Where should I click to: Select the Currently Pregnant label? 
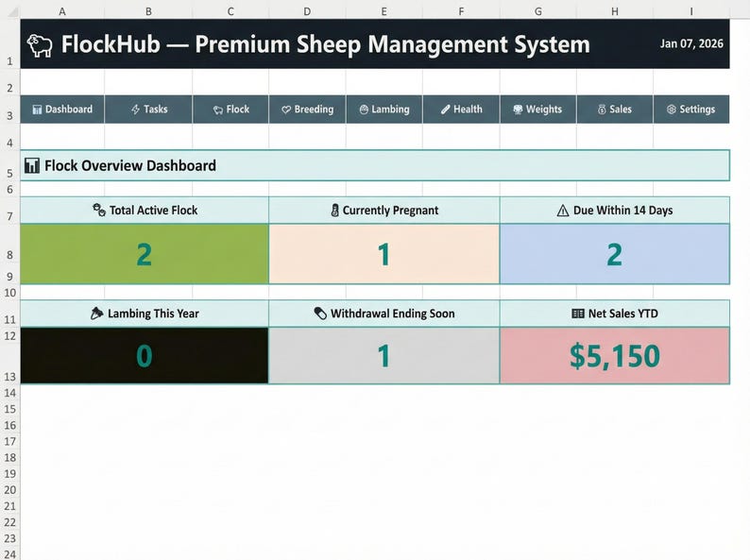point(390,211)
